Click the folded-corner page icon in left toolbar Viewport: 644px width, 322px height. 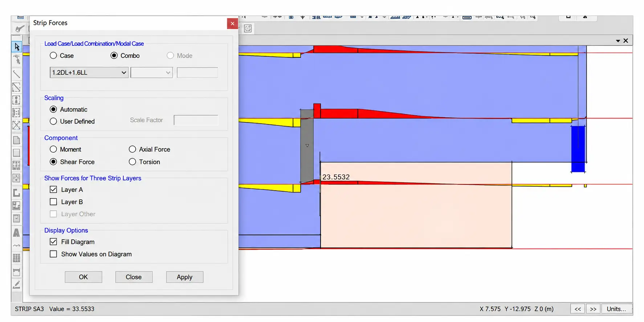[17, 140]
